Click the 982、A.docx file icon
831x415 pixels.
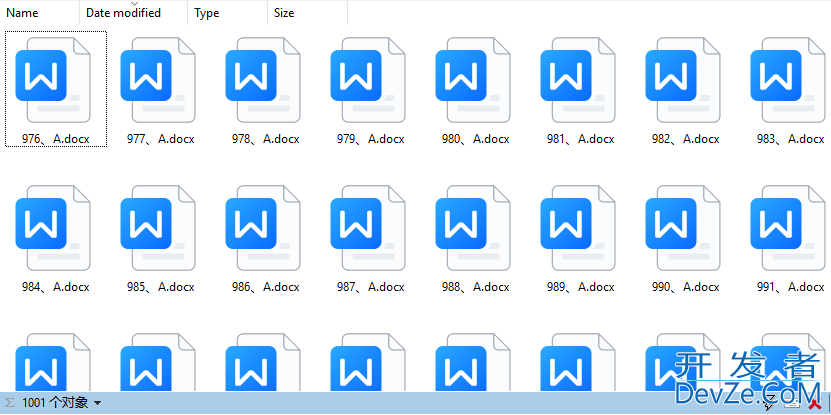(x=683, y=80)
